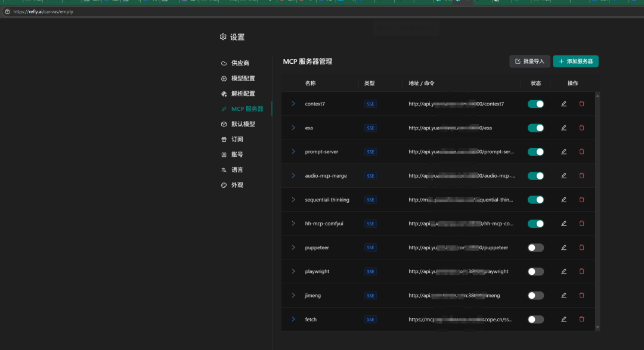Expand the playwright server details
Screen dimensions: 644x350
point(293,271)
